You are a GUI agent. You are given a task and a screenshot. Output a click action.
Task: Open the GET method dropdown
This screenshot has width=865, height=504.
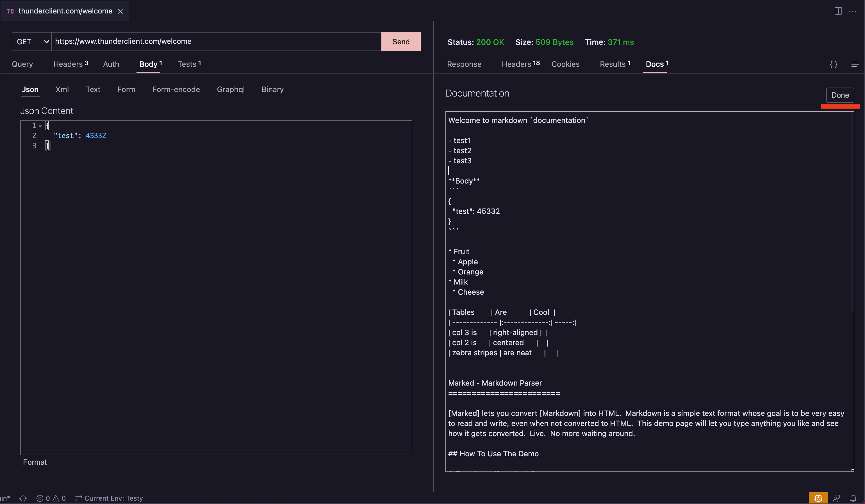tap(31, 41)
